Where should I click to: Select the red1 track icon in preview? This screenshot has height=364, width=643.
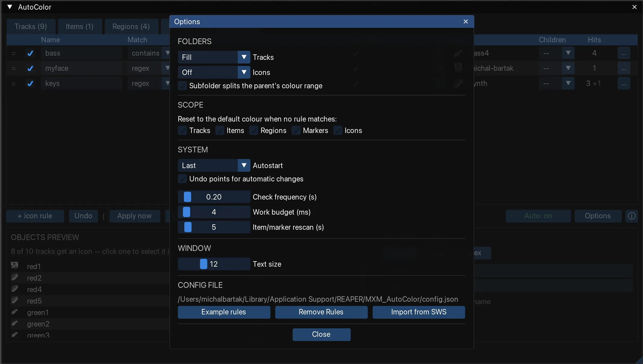click(15, 266)
